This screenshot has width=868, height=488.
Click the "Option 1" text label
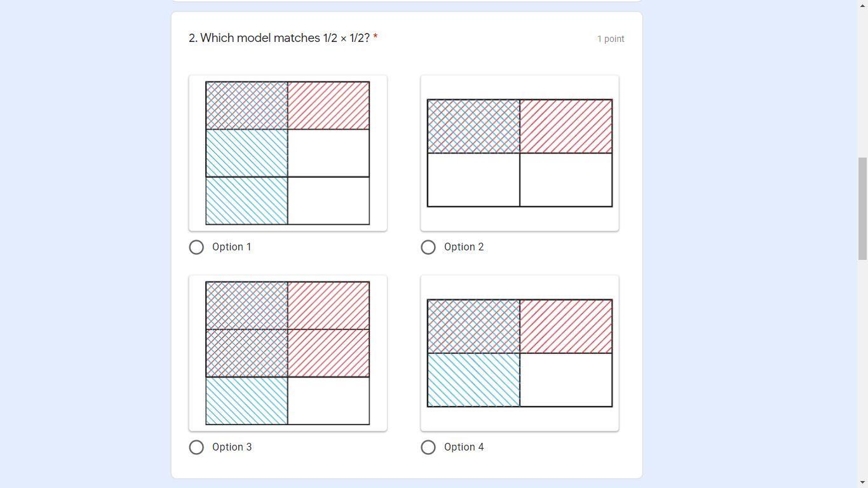pos(231,247)
